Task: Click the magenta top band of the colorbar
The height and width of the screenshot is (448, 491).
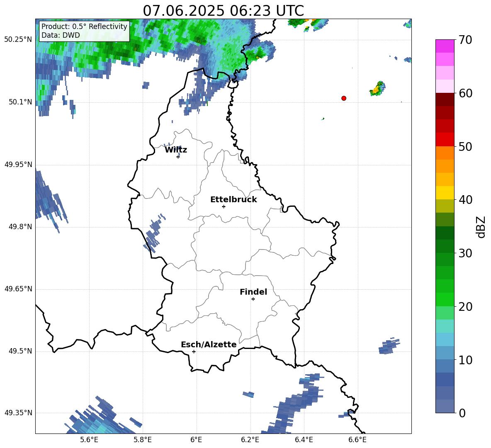Action: pos(445,46)
